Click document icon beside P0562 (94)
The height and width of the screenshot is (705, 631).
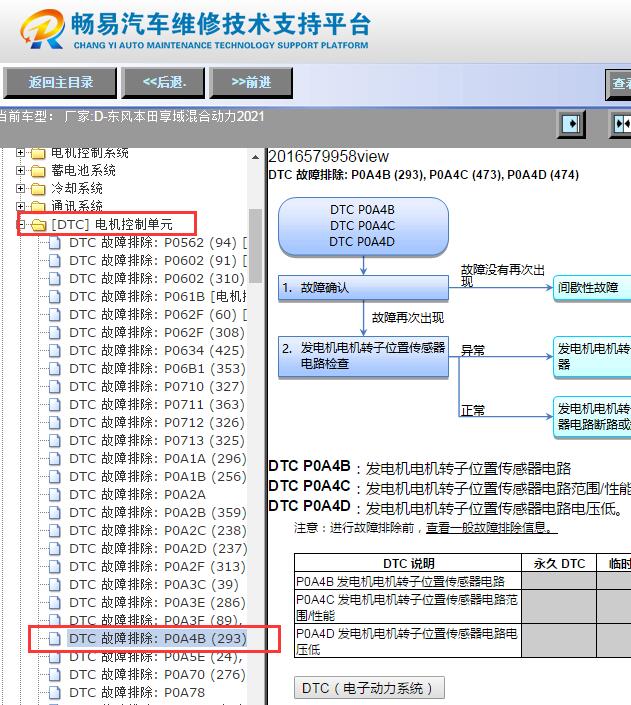[54, 243]
